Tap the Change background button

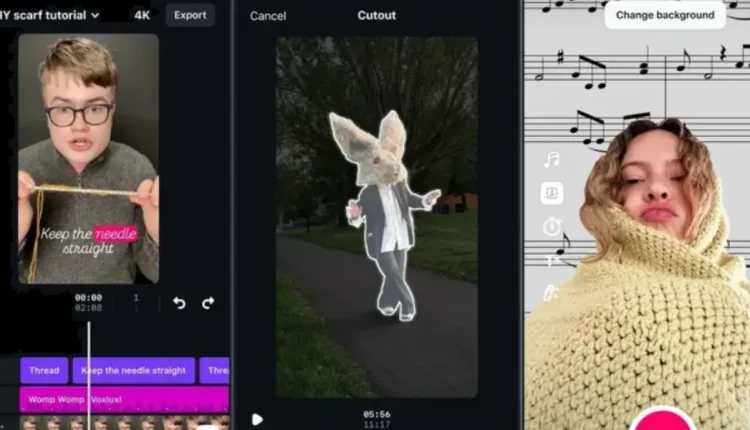665,15
